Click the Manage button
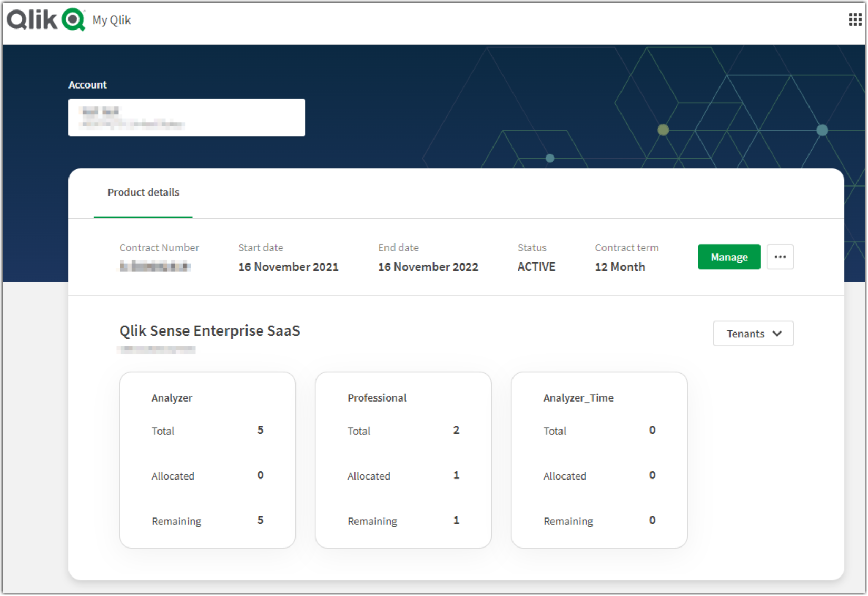This screenshot has height=596, width=868. tap(729, 257)
